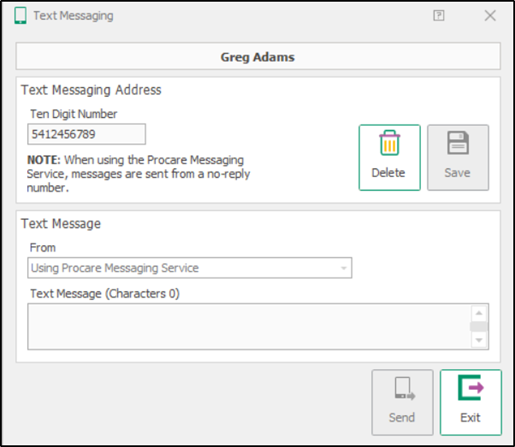
Task: Click inside the Text Message text area
Action: coord(249,326)
